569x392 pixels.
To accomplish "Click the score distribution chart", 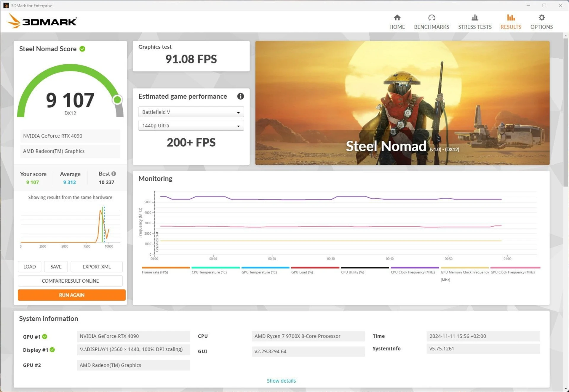I will point(70,227).
